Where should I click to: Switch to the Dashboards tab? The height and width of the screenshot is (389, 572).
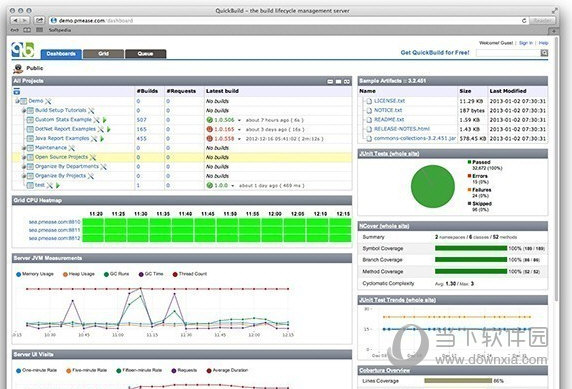(61, 54)
